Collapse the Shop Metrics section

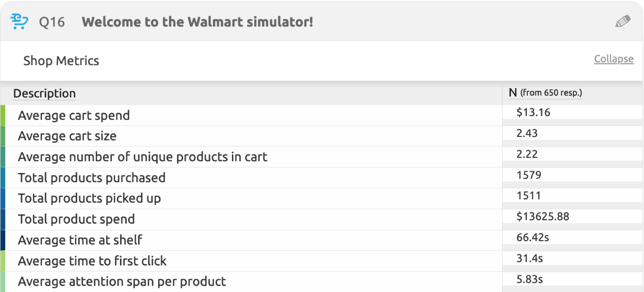click(x=613, y=59)
